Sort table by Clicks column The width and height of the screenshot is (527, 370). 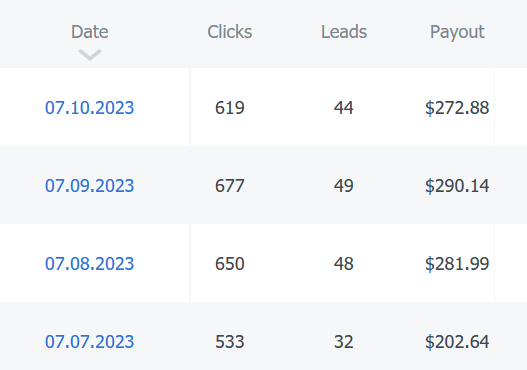coord(230,32)
